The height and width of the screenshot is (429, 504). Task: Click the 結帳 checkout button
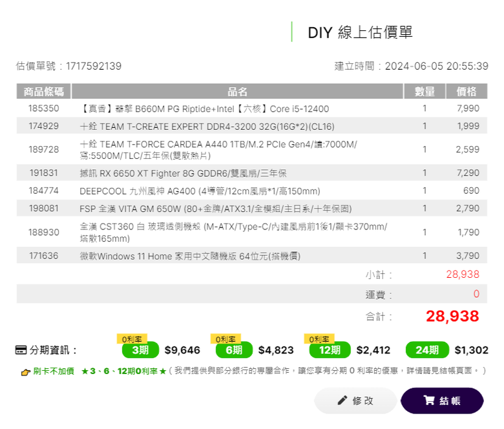tap(442, 401)
